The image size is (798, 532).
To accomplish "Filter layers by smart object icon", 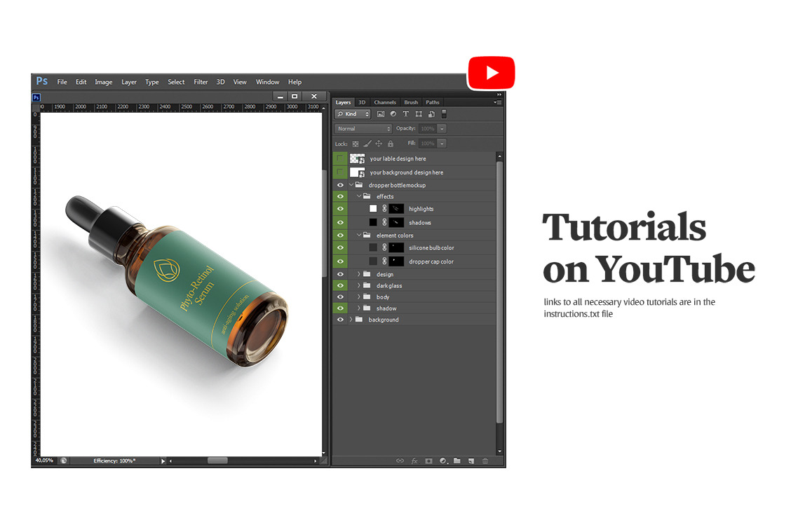I will [x=431, y=114].
